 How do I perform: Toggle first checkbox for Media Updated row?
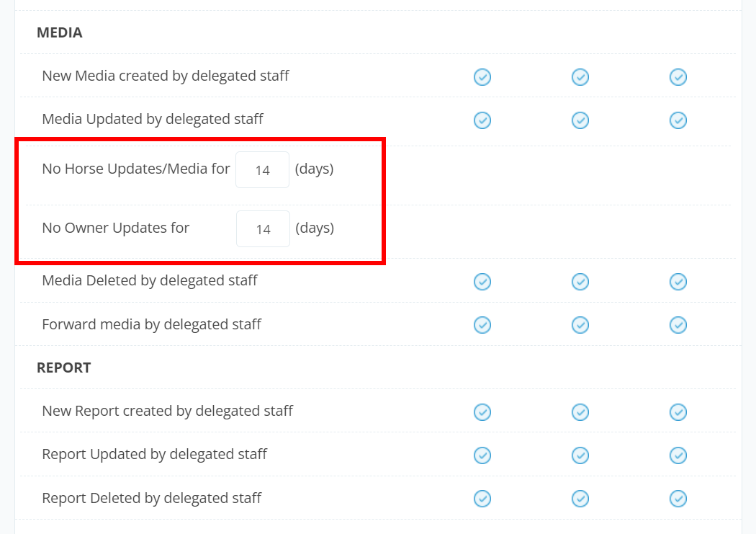pos(482,120)
